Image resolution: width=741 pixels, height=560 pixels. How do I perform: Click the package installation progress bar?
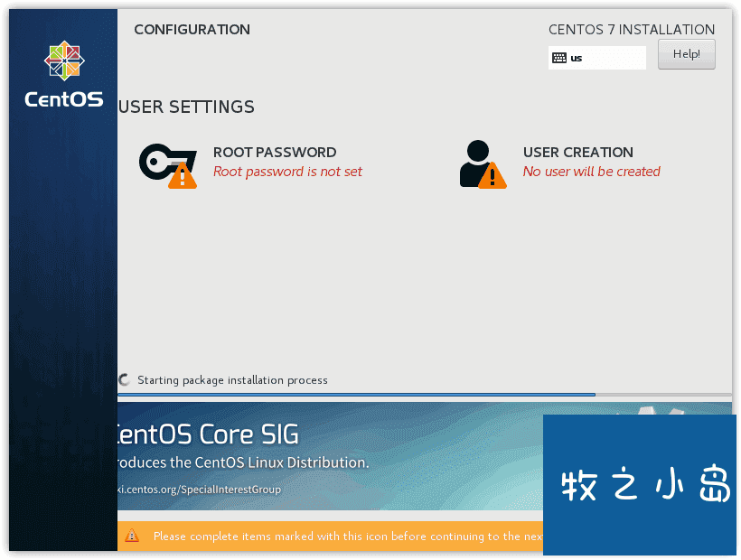click(x=425, y=395)
